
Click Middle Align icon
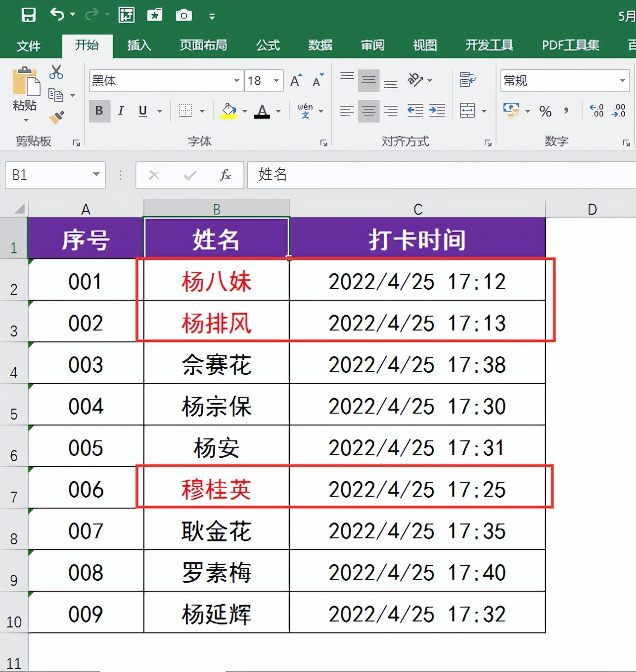tap(369, 80)
